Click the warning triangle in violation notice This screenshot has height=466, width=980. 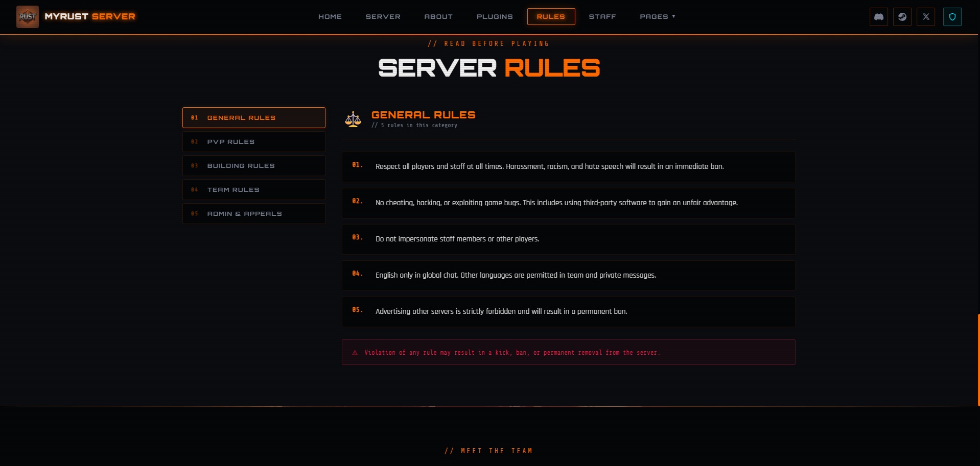pos(355,353)
